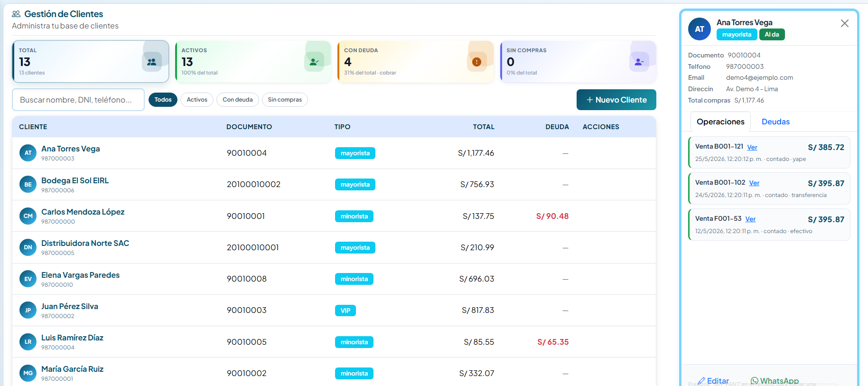The width and height of the screenshot is (868, 386).
Task: Filter clients by Sin compras chip
Action: 285,100
